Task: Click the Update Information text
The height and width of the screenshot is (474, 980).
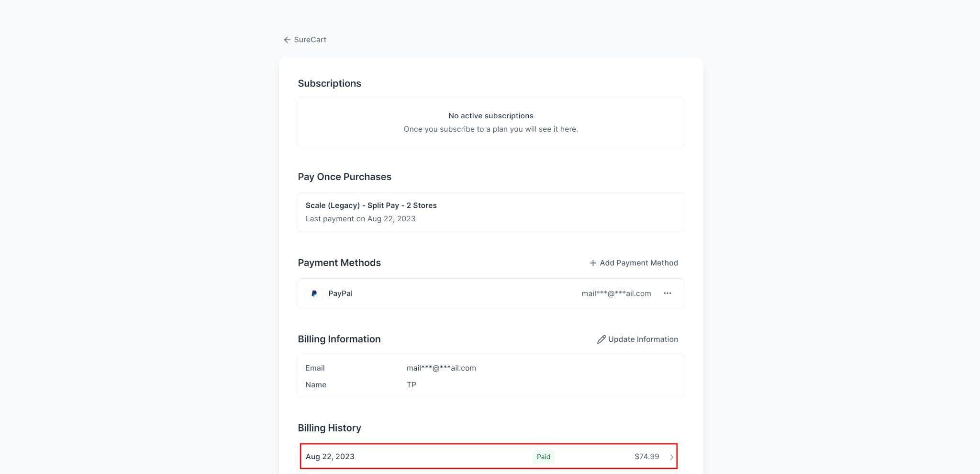Action: (643, 339)
